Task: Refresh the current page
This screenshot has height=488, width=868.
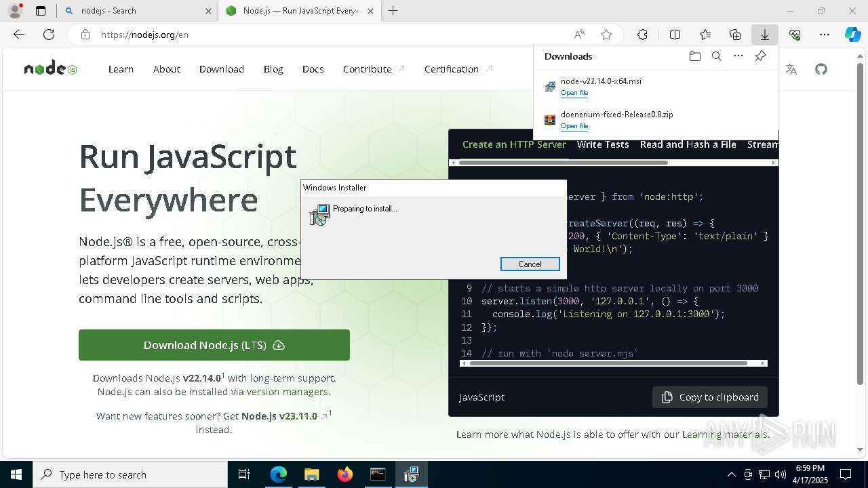Action: [x=49, y=35]
